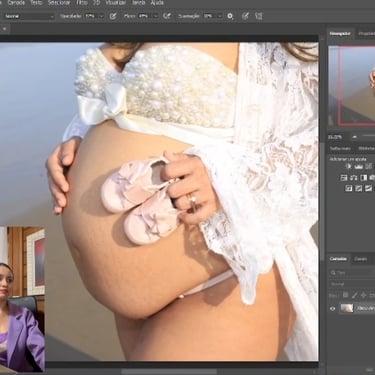Switch to the Canais tab
375x375 pixels.
pos(360,259)
